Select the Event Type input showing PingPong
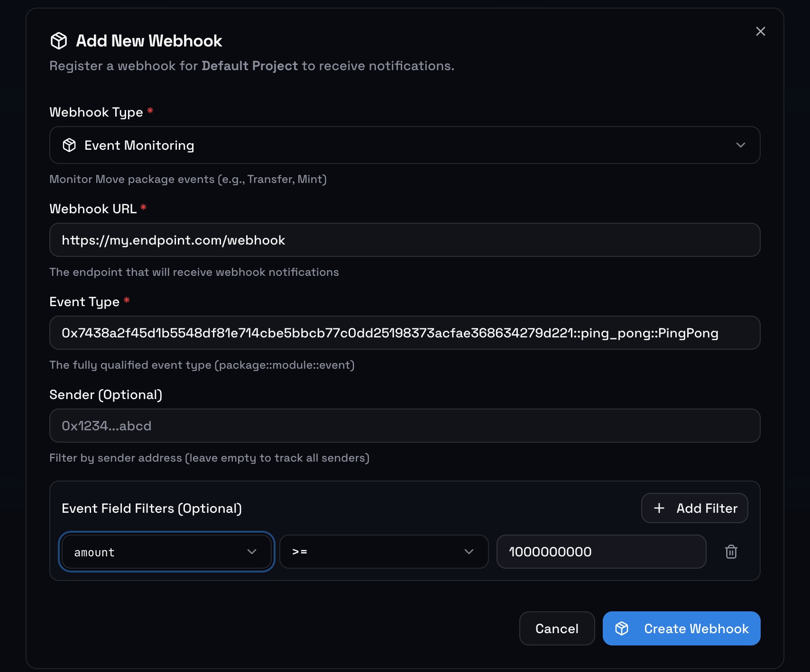This screenshot has height=672, width=810. pos(404,333)
